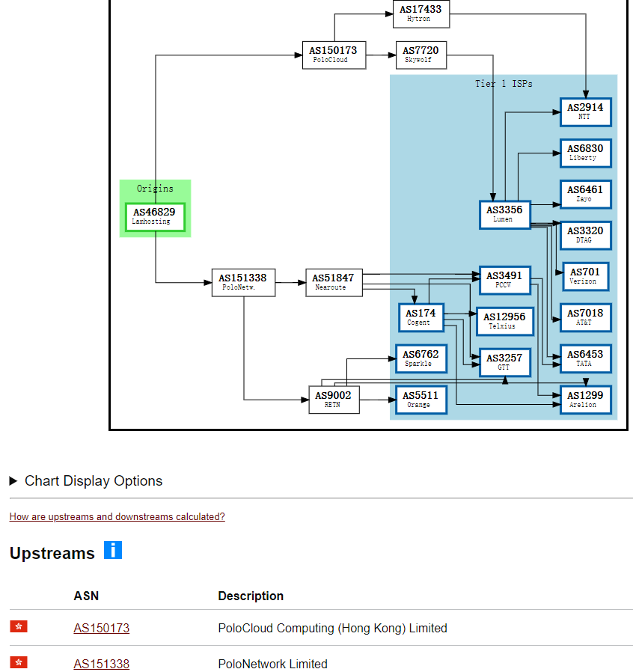Click the AS17433 Hytron node
Image resolution: width=633 pixels, height=672 pixels.
coord(421,13)
